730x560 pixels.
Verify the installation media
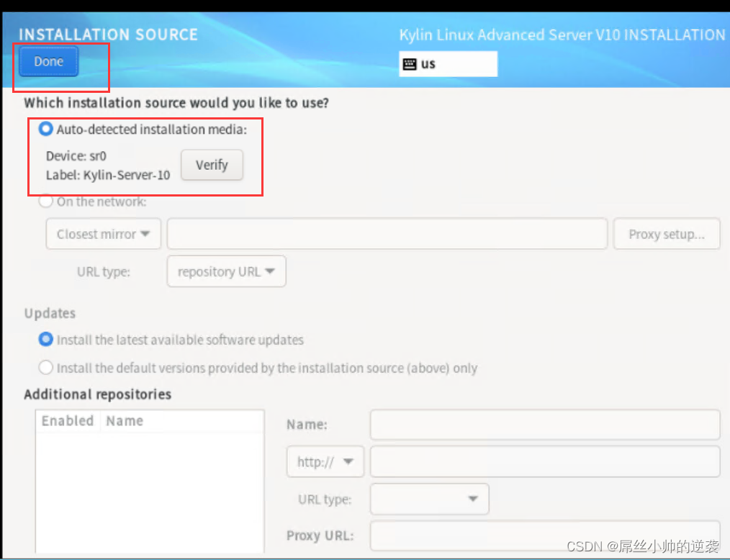pyautogui.click(x=212, y=165)
